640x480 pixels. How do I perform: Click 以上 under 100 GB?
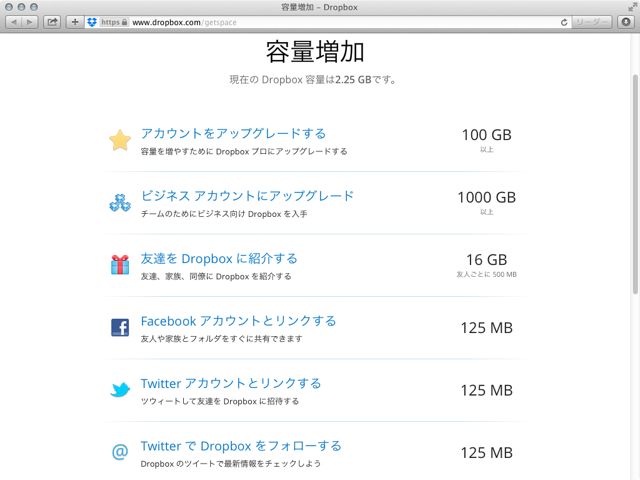pyautogui.click(x=487, y=150)
